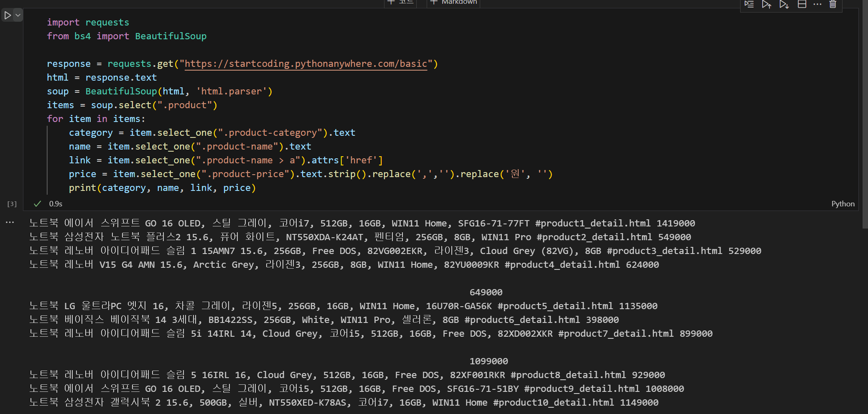The image size is (868, 414).
Task: Click the output text SFG16-71-51BY
Action: click(x=483, y=389)
